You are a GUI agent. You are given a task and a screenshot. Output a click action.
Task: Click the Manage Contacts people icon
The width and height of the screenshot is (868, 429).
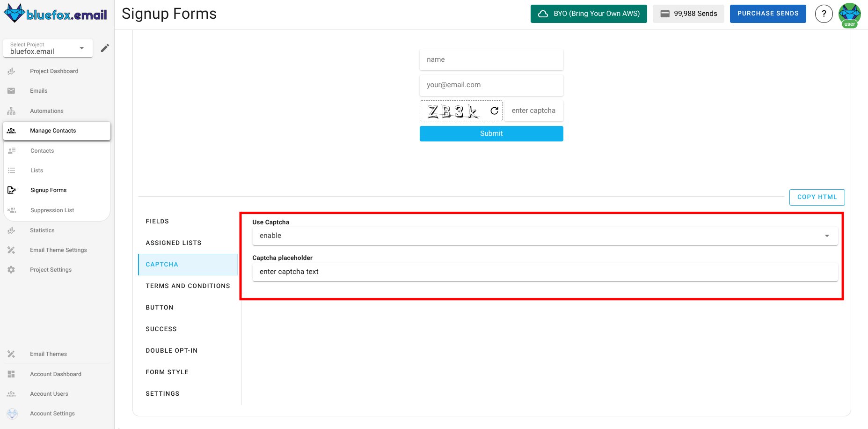(x=11, y=131)
